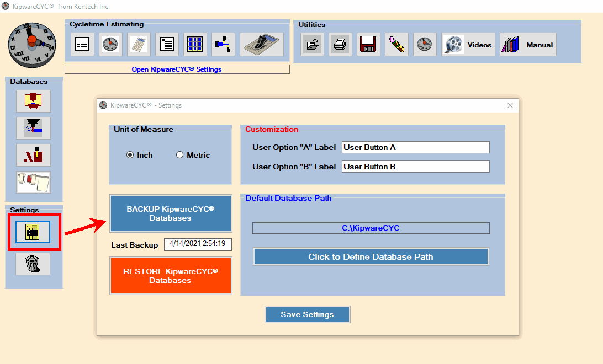This screenshot has width=603, height=364.
Task: Open the machine database icon at top of Databases
Action: click(34, 101)
